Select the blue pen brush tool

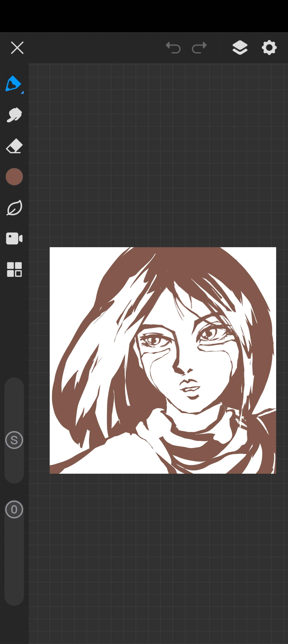click(x=13, y=83)
